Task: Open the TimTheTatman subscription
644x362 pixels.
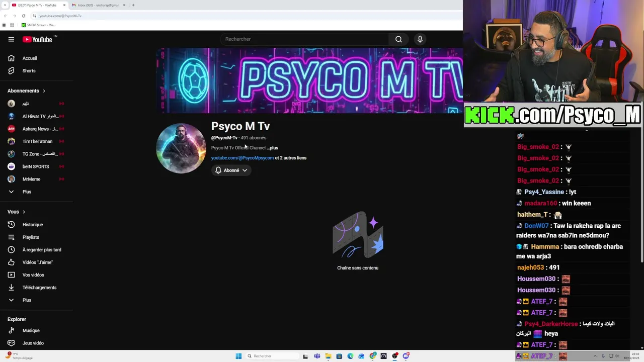Action: [x=35, y=141]
